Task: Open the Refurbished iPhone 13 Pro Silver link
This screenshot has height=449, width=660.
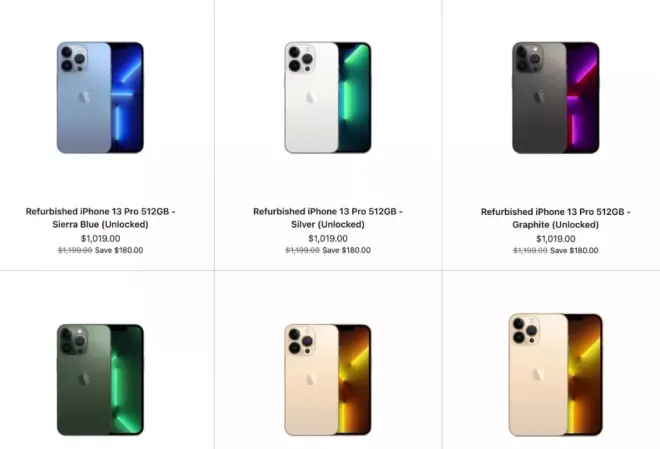Action: (x=328, y=218)
